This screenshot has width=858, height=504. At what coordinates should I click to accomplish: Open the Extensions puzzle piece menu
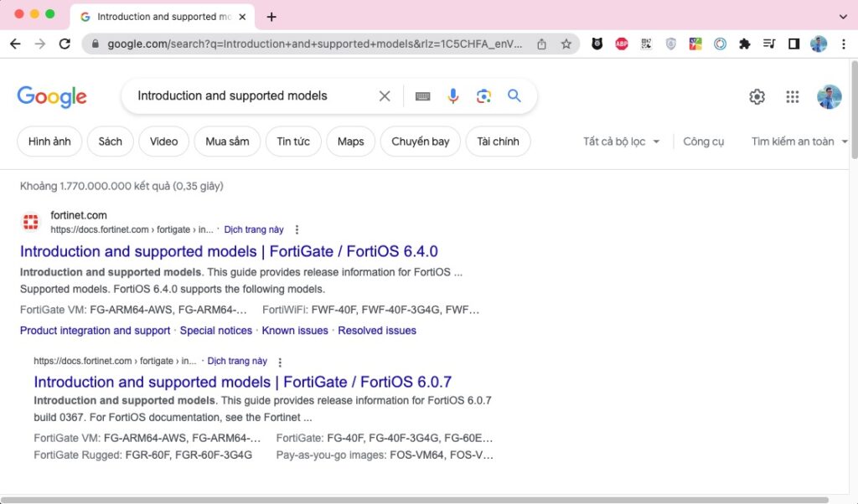(745, 44)
